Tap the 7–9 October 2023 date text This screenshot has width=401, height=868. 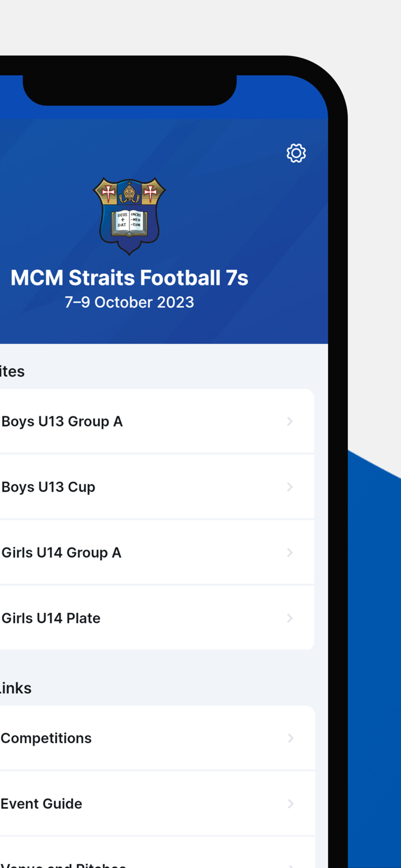[x=130, y=301]
